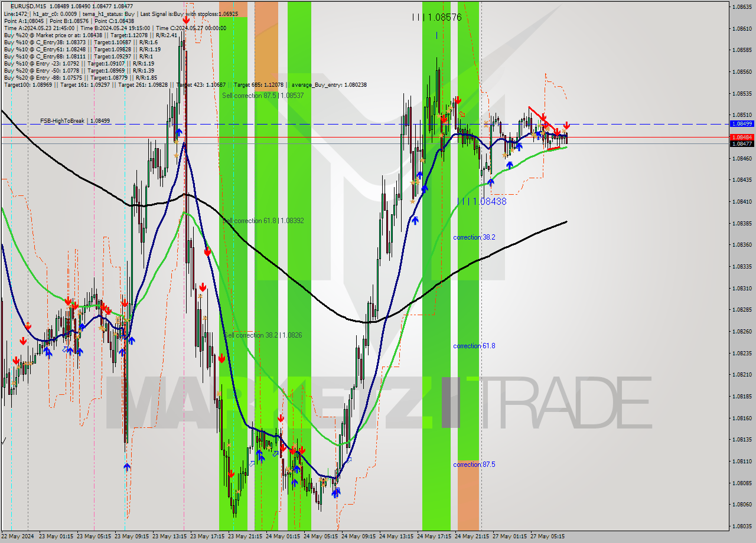Click the blue '| | | 1.08438' price label
Image resolution: width=756 pixels, height=543 pixels.
pyautogui.click(x=482, y=201)
